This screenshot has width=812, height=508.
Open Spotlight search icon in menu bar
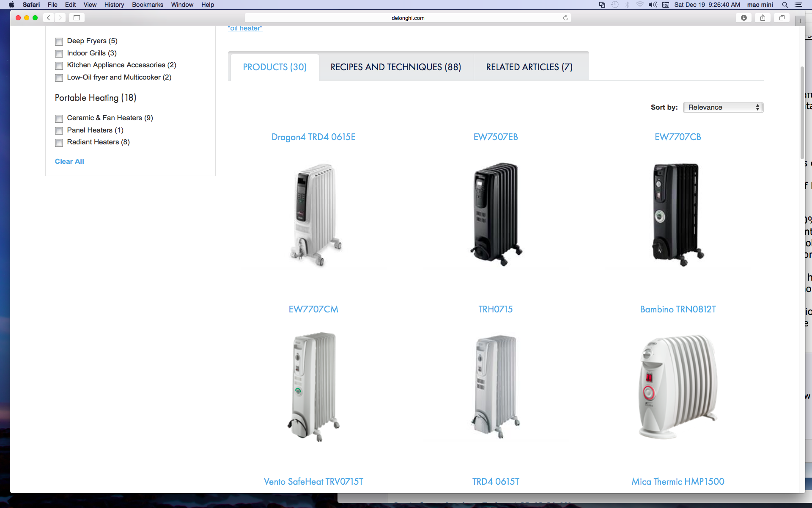[x=785, y=5]
